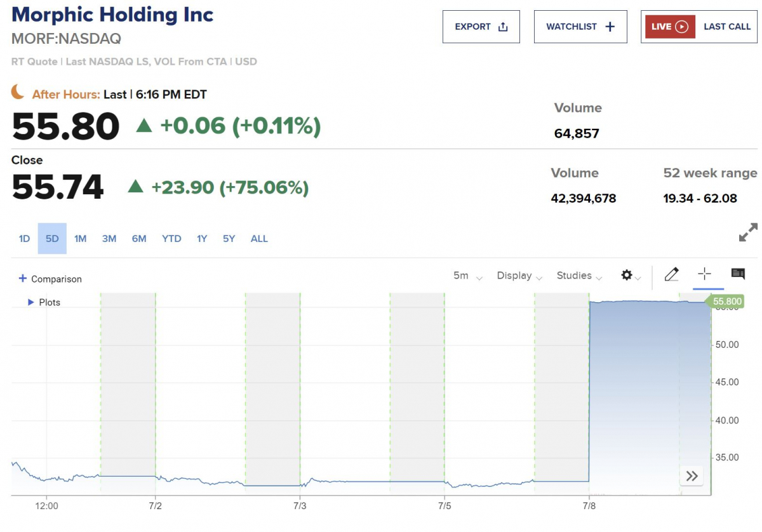Click the Last Call button

727,27
